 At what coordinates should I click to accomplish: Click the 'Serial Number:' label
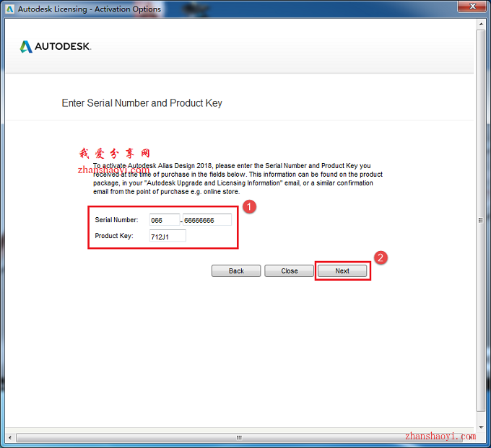point(116,220)
